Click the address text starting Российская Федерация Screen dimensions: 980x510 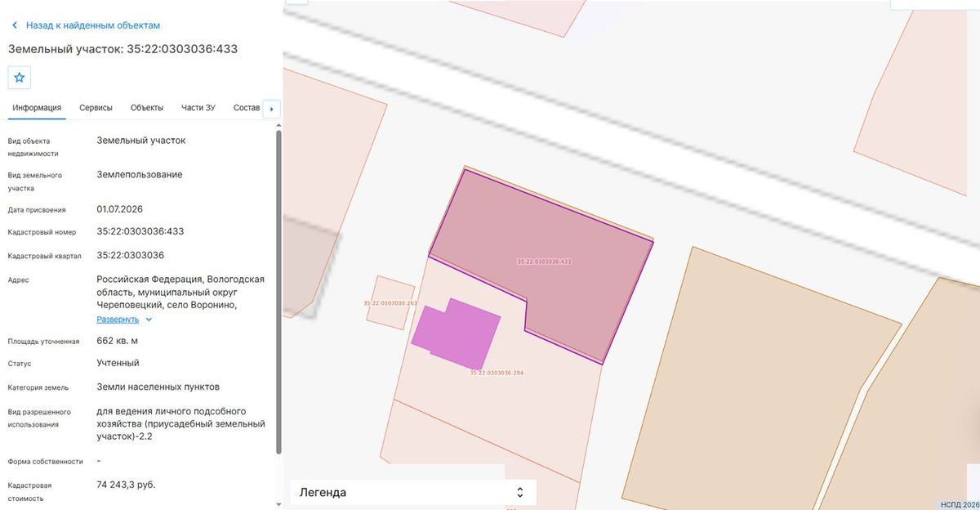point(180,292)
